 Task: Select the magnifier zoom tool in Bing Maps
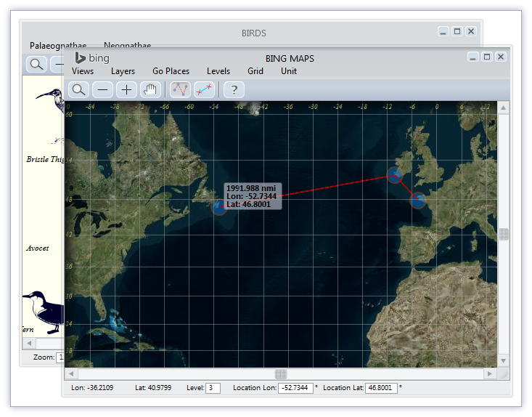point(78,90)
